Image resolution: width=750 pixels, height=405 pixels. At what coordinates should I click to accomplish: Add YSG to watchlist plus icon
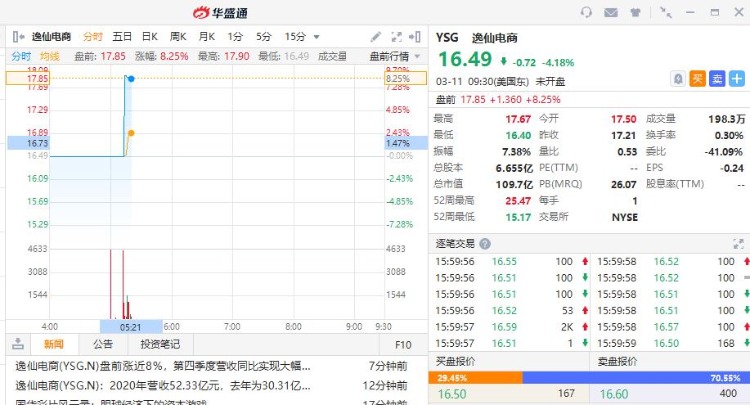click(737, 78)
